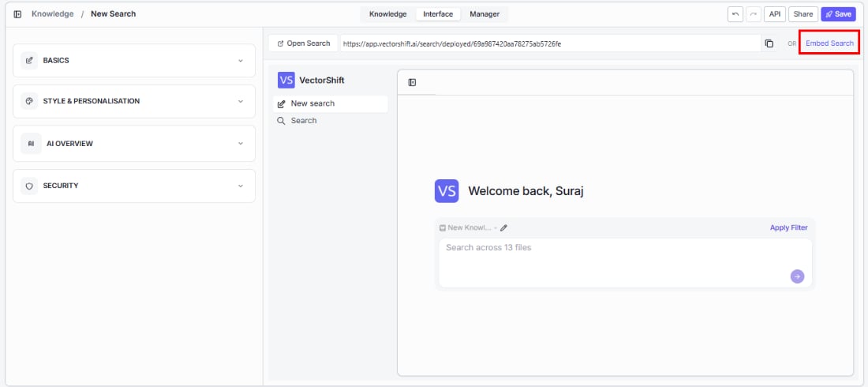This screenshot has width=868, height=387.
Task: Click the Share button
Action: 803,14
